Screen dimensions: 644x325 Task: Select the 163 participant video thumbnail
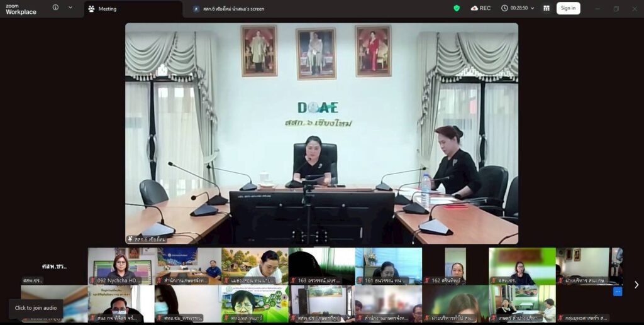321,265
